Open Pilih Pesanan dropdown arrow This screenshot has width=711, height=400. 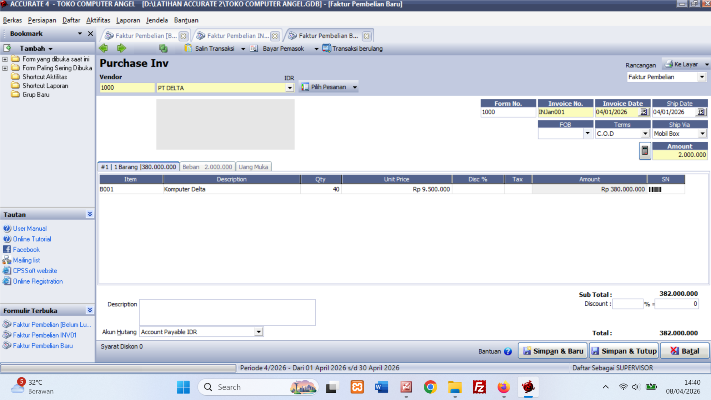pyautogui.click(x=355, y=87)
